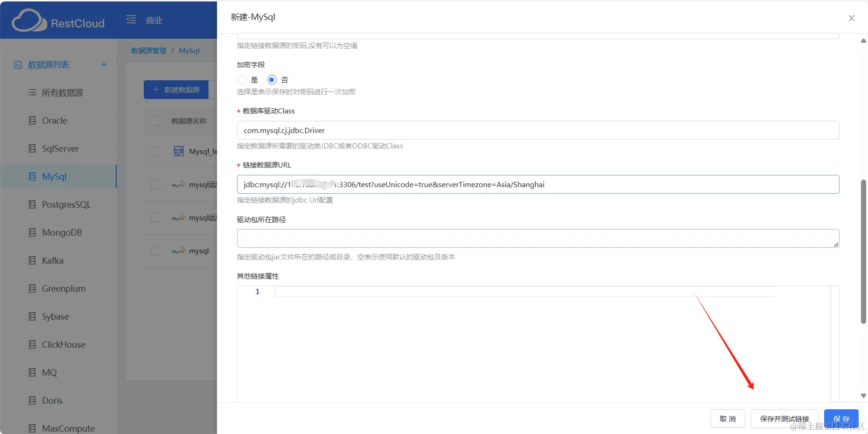The width and height of the screenshot is (868, 434).
Task: Focus the 驱动包所在路径 text area
Action: (538, 238)
